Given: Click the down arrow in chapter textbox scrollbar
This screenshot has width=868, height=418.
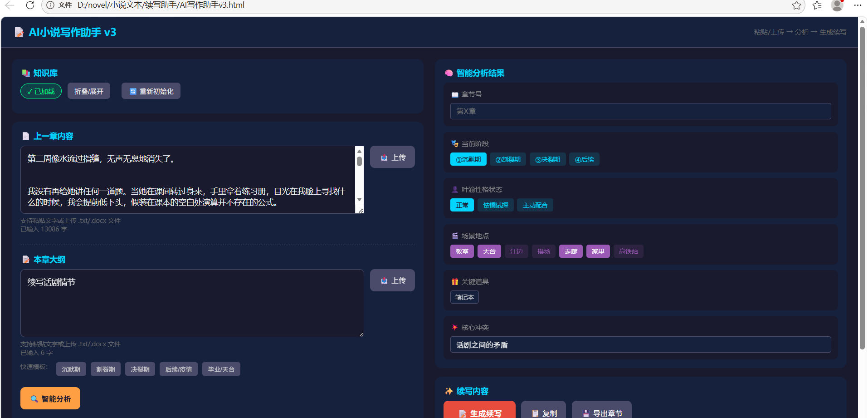Looking at the screenshot, I should [x=359, y=200].
